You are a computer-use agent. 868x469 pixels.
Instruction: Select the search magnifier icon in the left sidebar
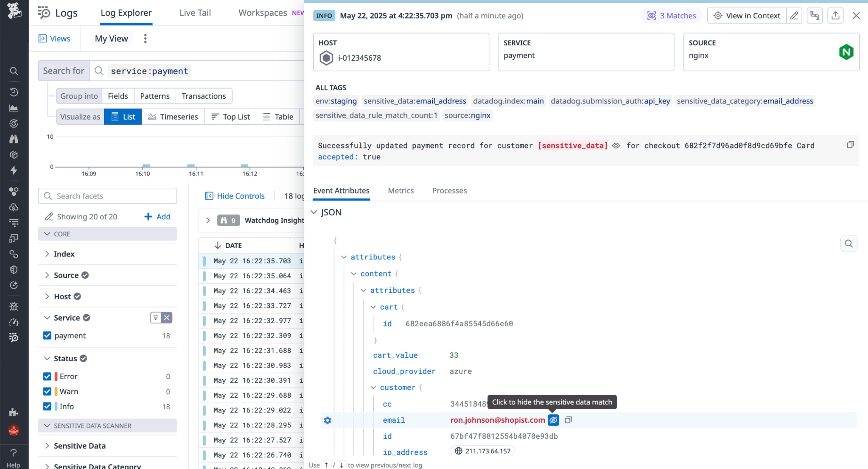pyautogui.click(x=14, y=71)
